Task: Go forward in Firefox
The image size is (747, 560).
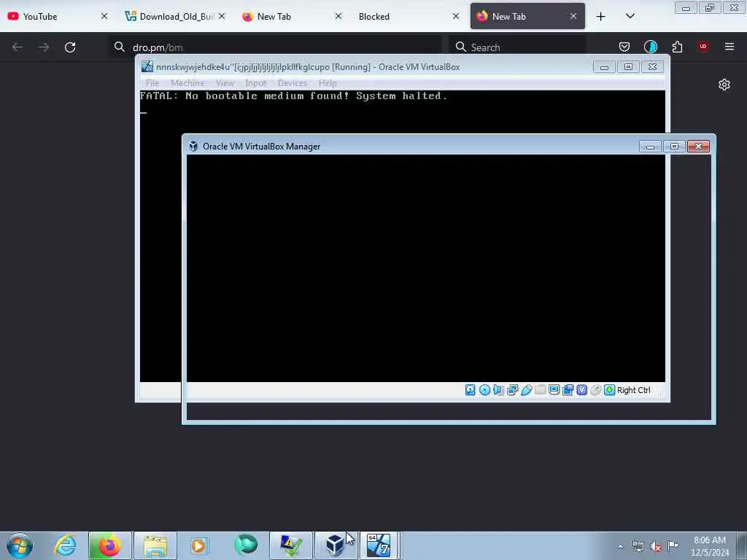Action: (44, 47)
